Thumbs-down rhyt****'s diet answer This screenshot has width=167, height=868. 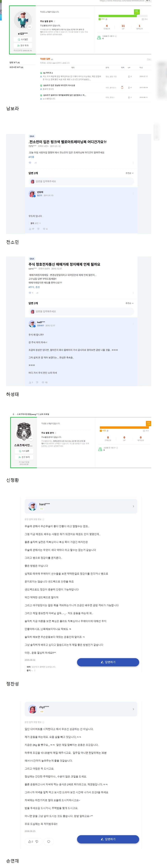37,841
